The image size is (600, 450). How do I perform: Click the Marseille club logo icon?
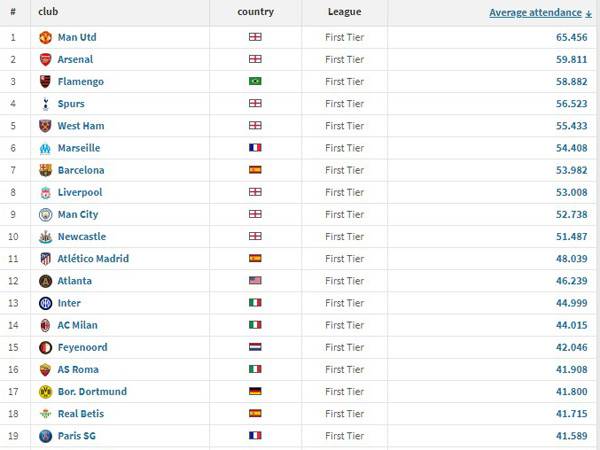(45, 148)
